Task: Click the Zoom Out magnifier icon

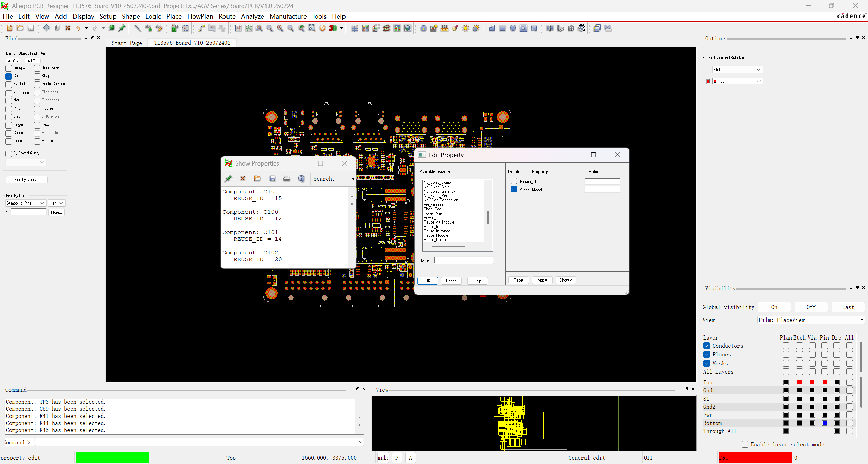Action: tap(291, 28)
